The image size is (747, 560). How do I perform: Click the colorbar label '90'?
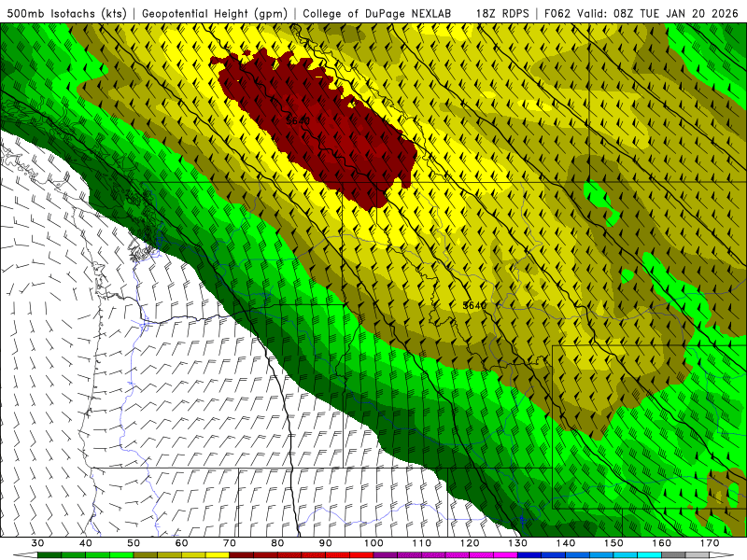[x=326, y=543]
